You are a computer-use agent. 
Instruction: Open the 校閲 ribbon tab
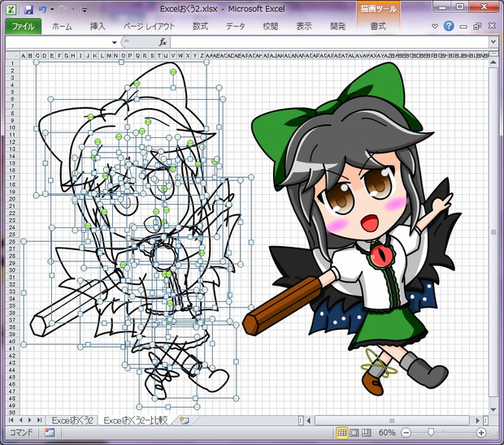[271, 26]
